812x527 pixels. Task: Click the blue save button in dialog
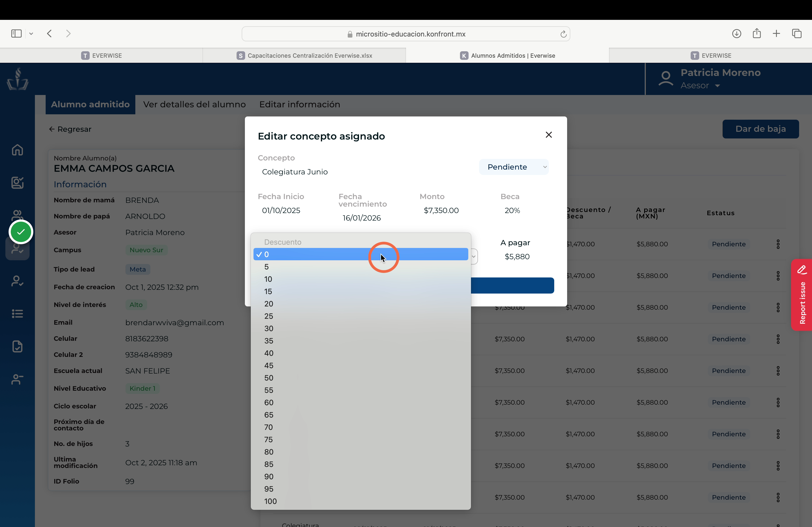pyautogui.click(x=512, y=286)
